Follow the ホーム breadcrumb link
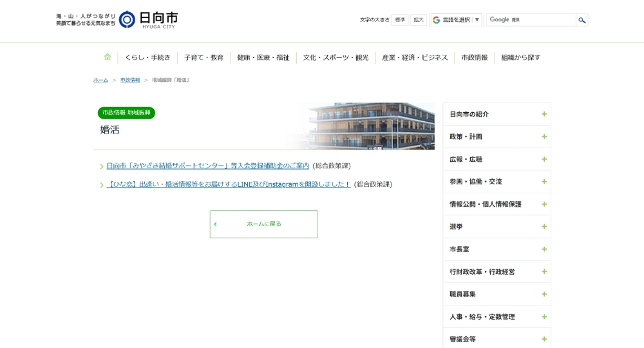 (x=100, y=80)
